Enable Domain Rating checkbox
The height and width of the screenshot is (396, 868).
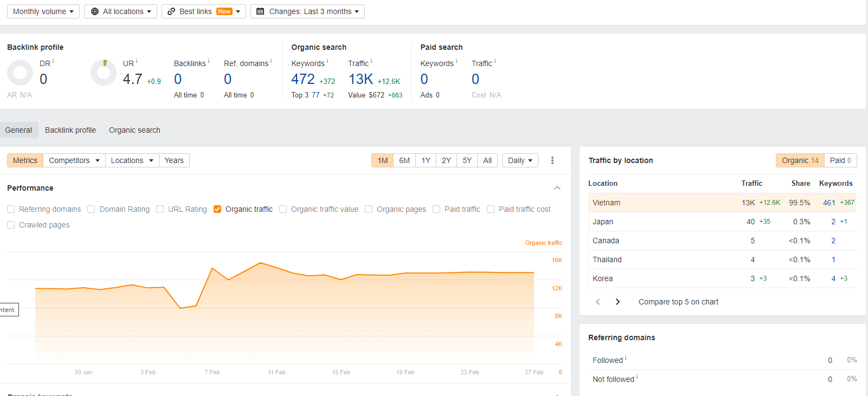coord(91,209)
